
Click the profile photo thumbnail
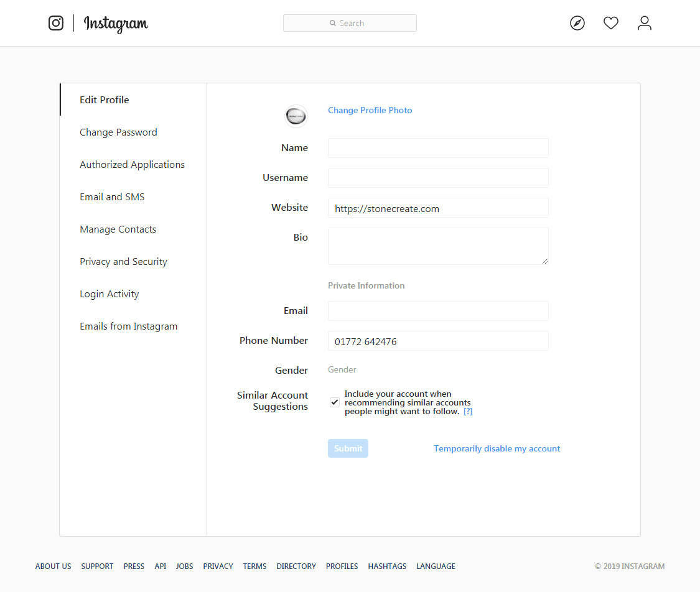296,116
